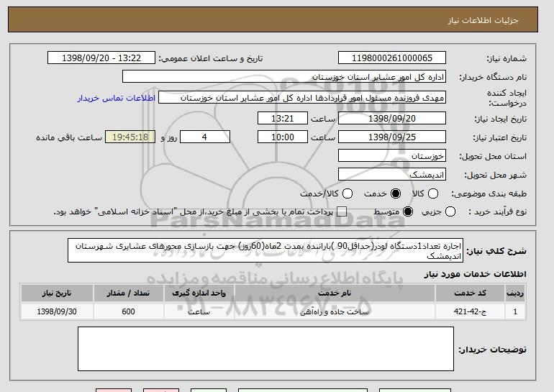
Task: Click the remaining days field showing 4
Action: (x=205, y=137)
